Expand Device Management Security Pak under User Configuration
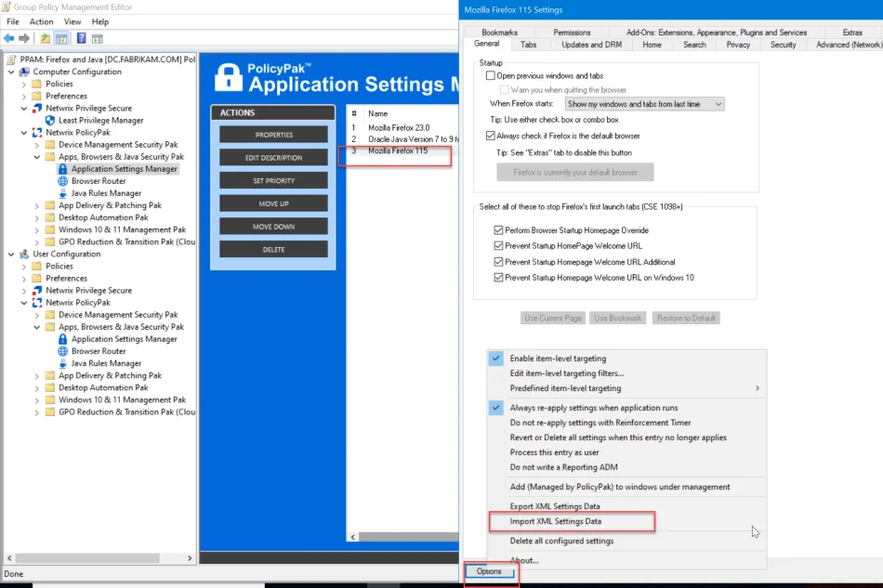883x588 pixels. click(x=37, y=315)
